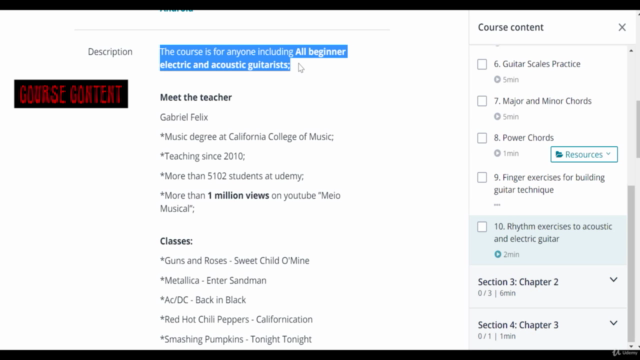
Task: Check off Rhythm exercises lecture
Action: pos(482,227)
